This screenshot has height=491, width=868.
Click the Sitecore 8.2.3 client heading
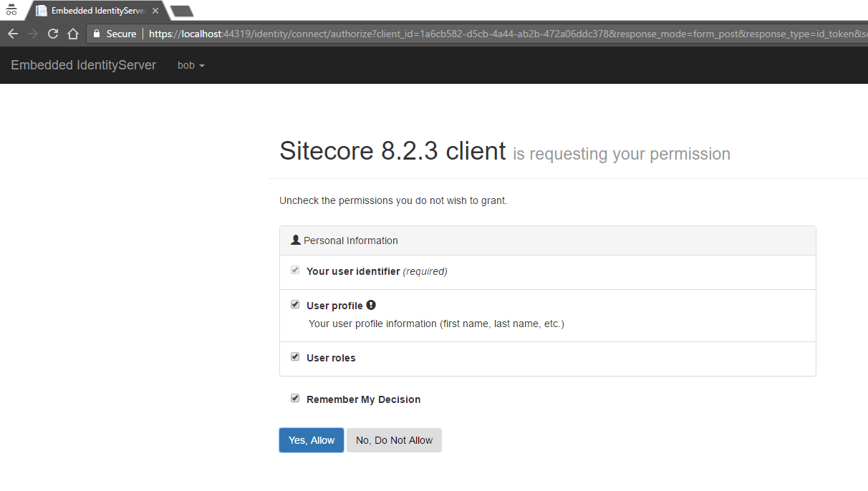pyautogui.click(x=392, y=151)
